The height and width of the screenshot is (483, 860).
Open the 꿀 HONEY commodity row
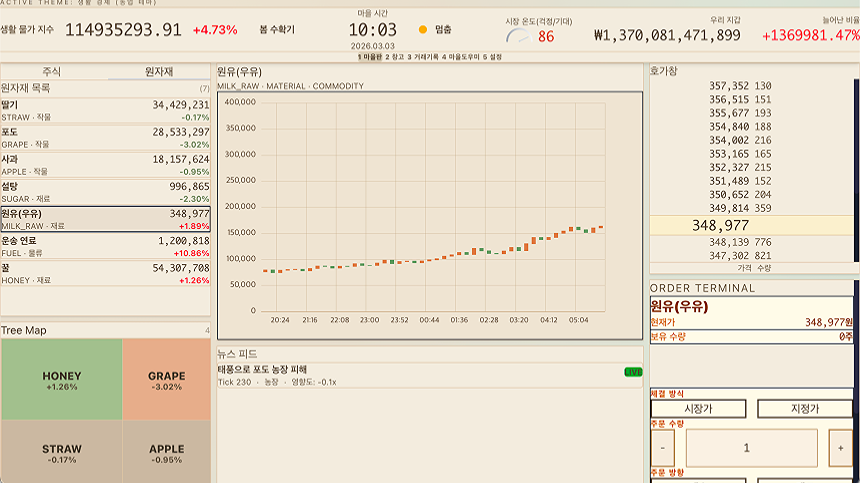coord(105,274)
